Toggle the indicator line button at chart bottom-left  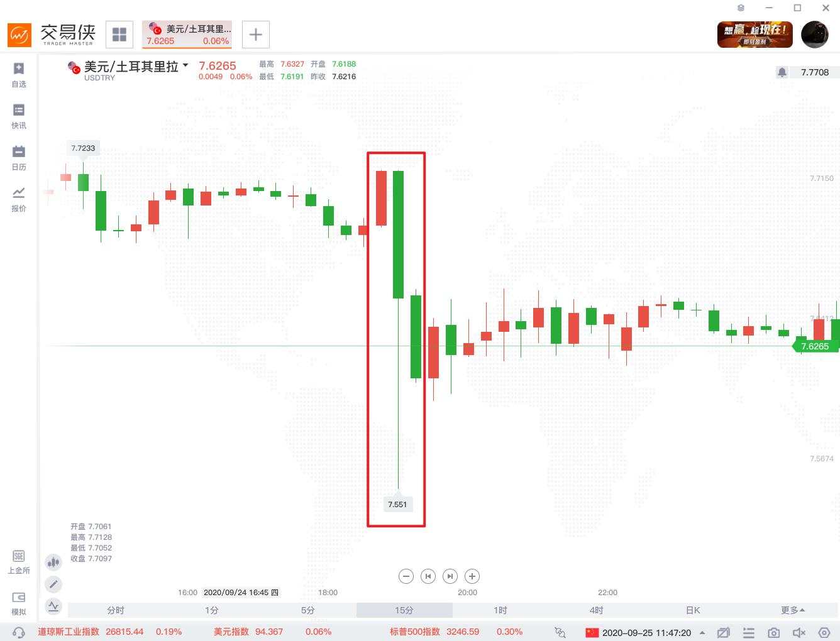53,606
